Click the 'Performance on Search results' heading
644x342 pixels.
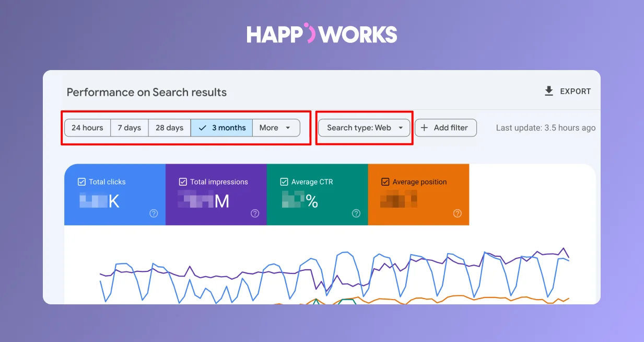pyautogui.click(x=147, y=93)
